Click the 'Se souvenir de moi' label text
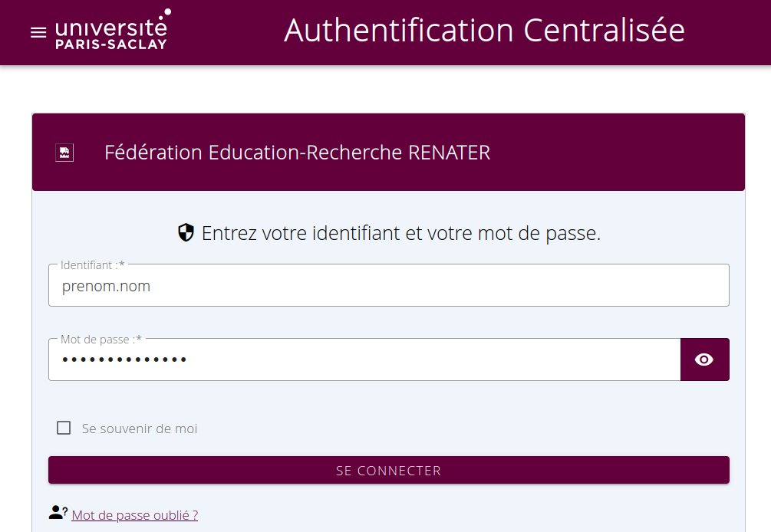771x532 pixels. pos(140,429)
